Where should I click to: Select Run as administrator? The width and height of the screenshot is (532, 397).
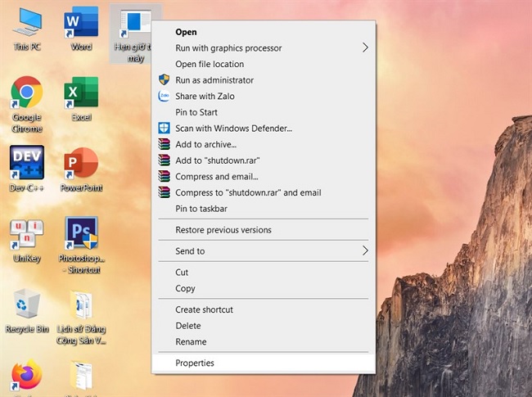[214, 80]
